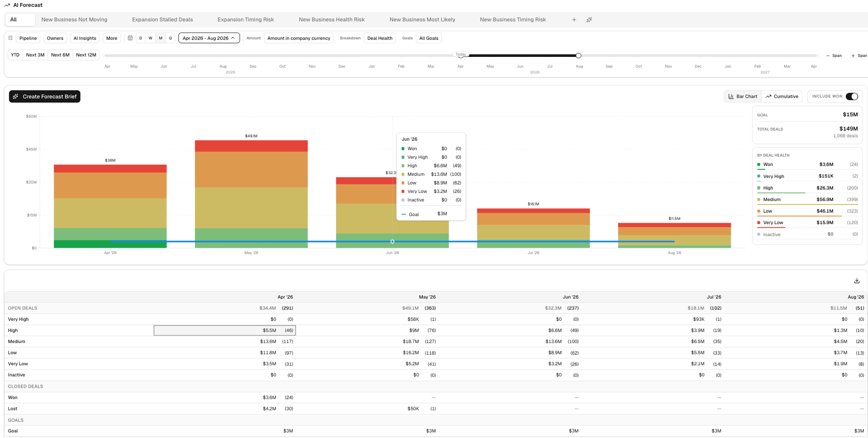
Task: Click the end handle of the timeline slider
Action: [579, 56]
